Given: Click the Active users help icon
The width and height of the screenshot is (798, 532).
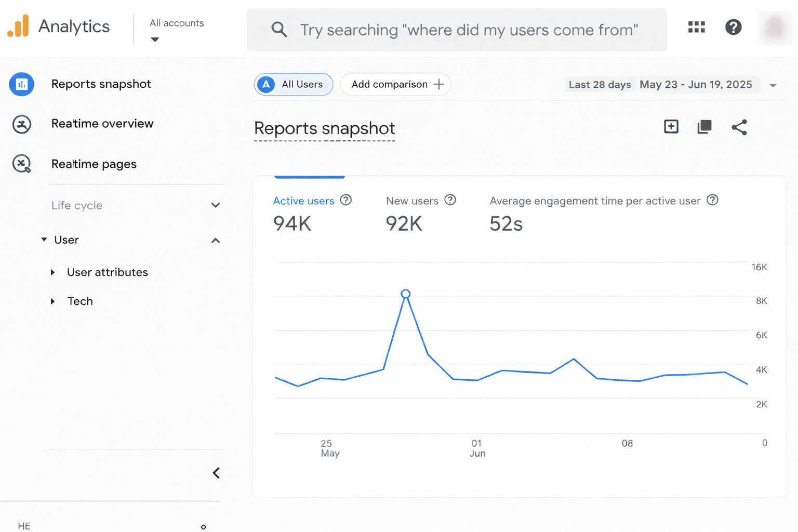Looking at the screenshot, I should click(x=346, y=200).
